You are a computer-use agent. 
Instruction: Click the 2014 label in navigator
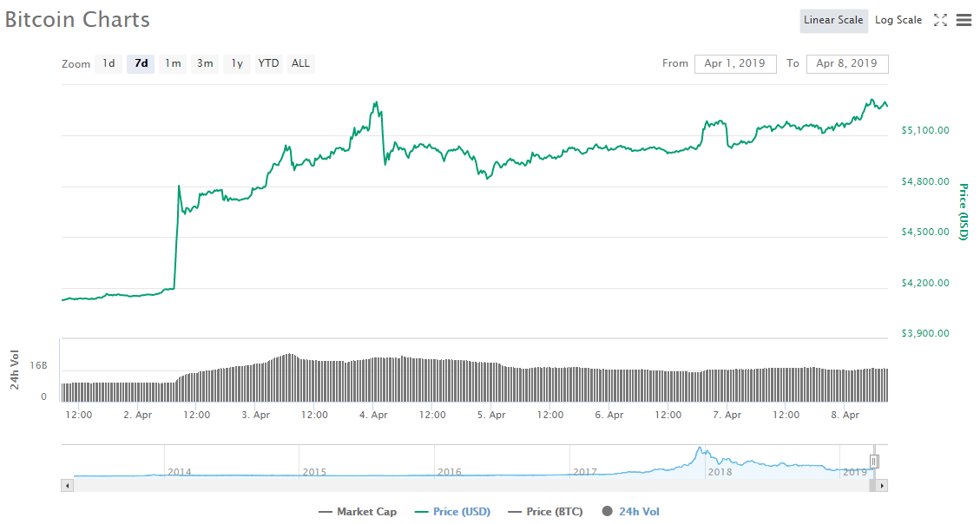[180, 472]
